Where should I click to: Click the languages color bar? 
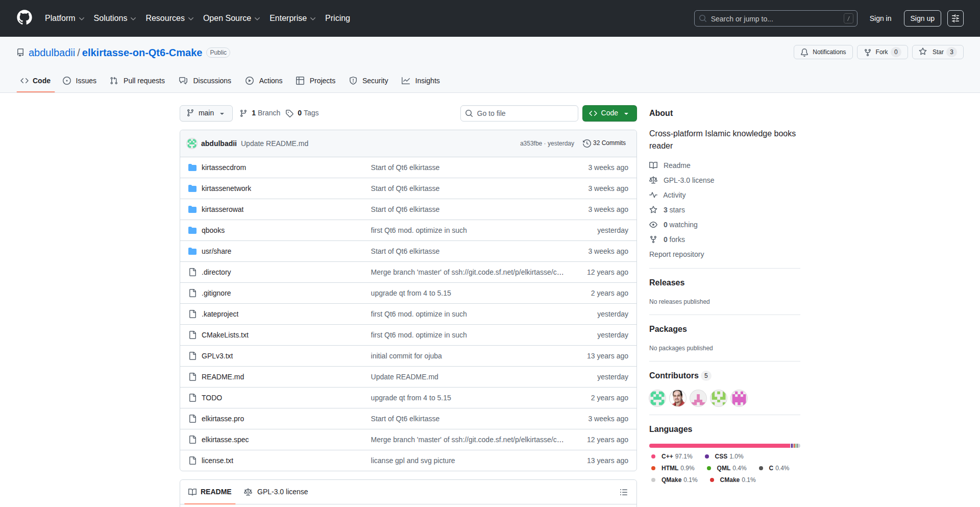click(725, 446)
